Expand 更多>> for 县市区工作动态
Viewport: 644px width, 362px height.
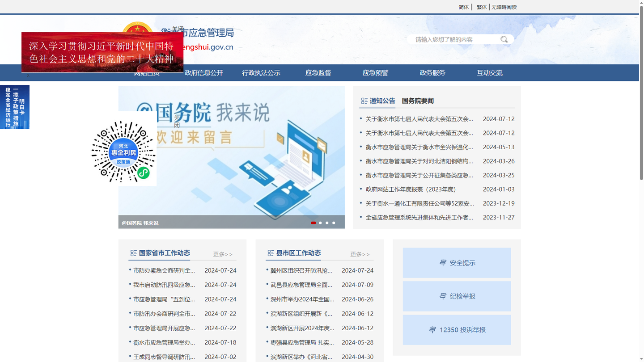pos(360,254)
